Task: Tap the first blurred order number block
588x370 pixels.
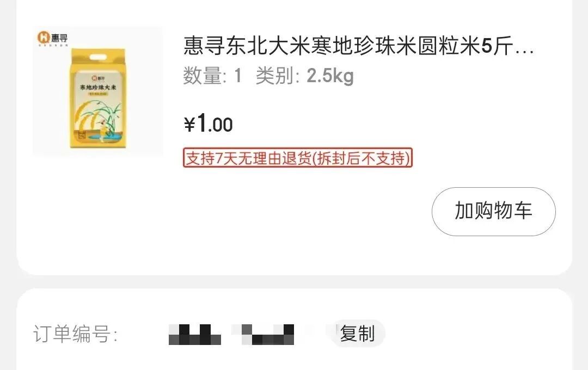Action: 194,335
